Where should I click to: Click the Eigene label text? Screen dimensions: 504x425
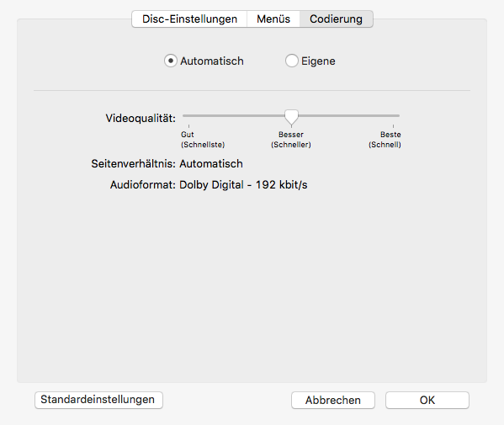point(318,61)
